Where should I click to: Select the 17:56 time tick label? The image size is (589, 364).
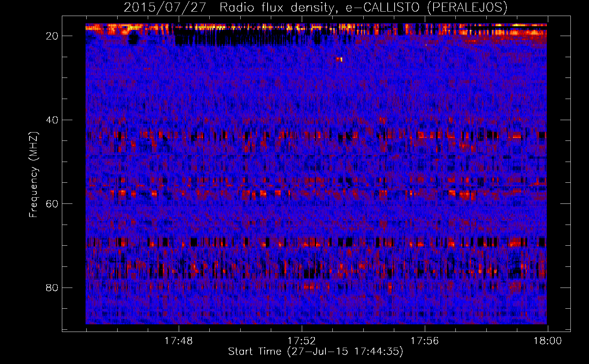pyautogui.click(x=424, y=341)
